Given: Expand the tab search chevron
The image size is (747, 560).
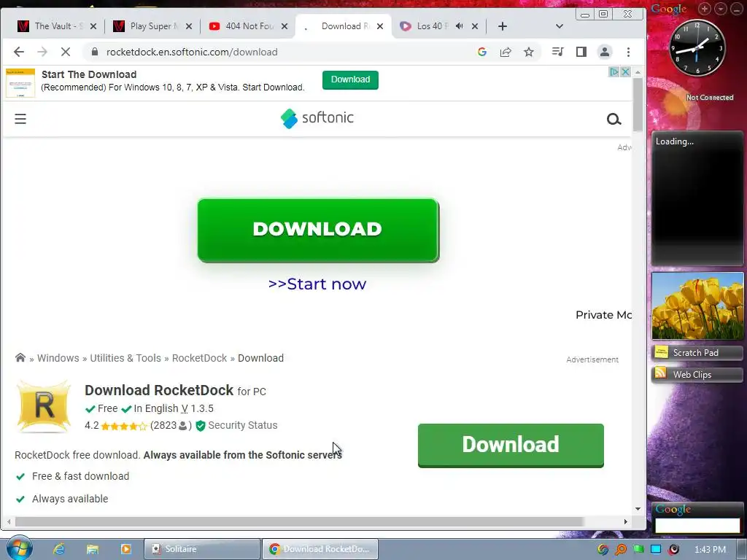Looking at the screenshot, I should pyautogui.click(x=560, y=26).
